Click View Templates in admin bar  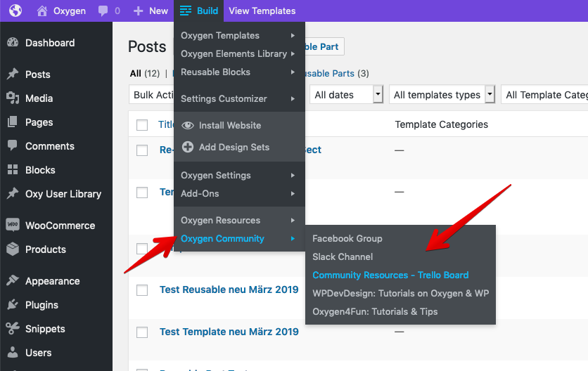click(x=262, y=11)
